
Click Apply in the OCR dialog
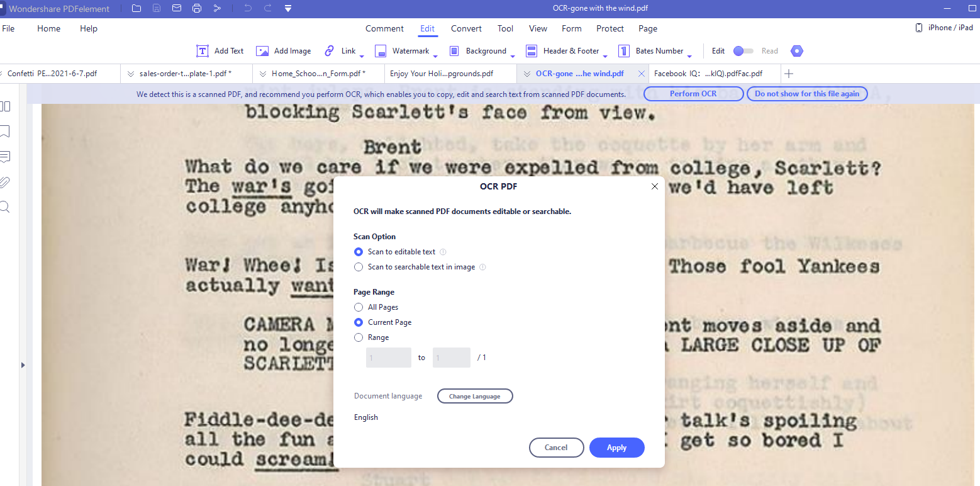pos(617,448)
